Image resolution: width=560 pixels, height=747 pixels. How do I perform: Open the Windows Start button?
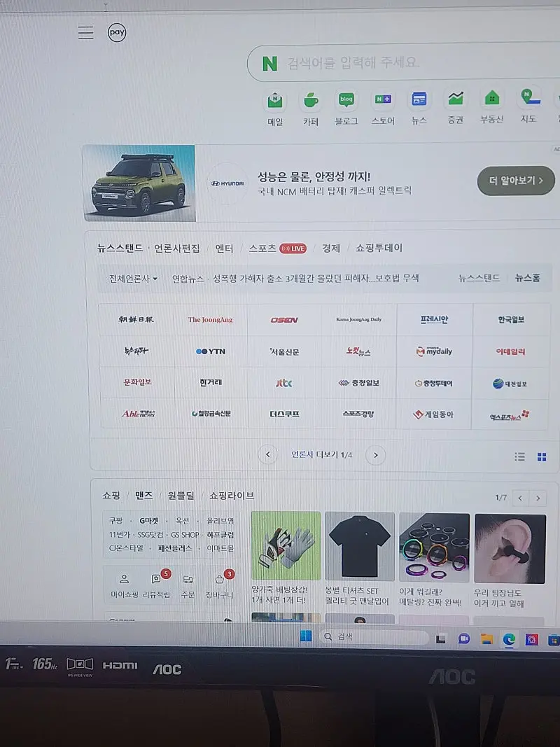coord(306,637)
